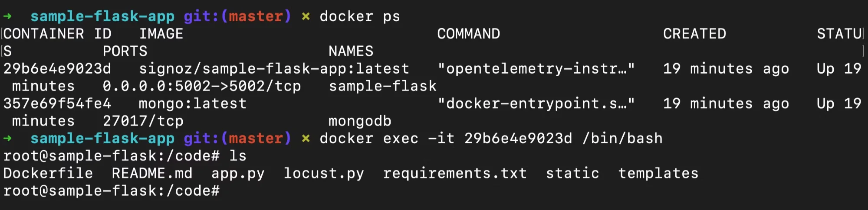The height and width of the screenshot is (210, 868).
Task: Click the signoz/sample-flask-app:latest image name
Action: pos(274,68)
